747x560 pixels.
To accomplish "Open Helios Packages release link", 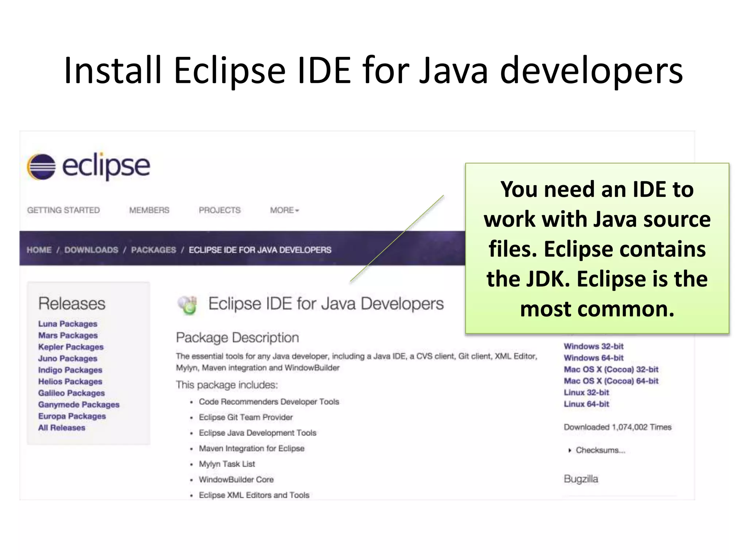I will 70,382.
